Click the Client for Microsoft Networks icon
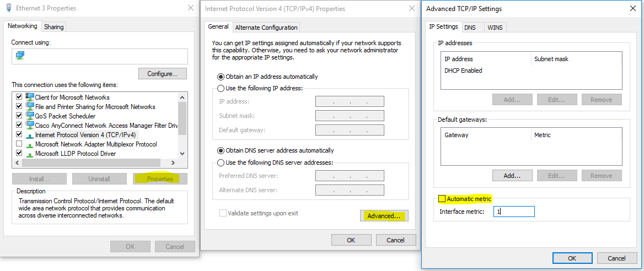The width and height of the screenshot is (644, 271). pyautogui.click(x=29, y=97)
